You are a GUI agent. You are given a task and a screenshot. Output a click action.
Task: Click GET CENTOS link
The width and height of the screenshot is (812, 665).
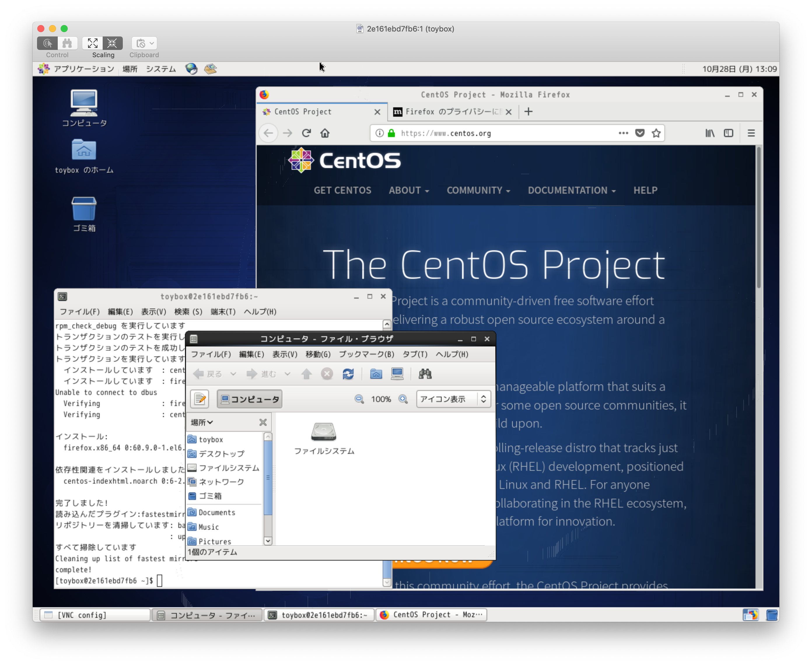click(x=342, y=190)
